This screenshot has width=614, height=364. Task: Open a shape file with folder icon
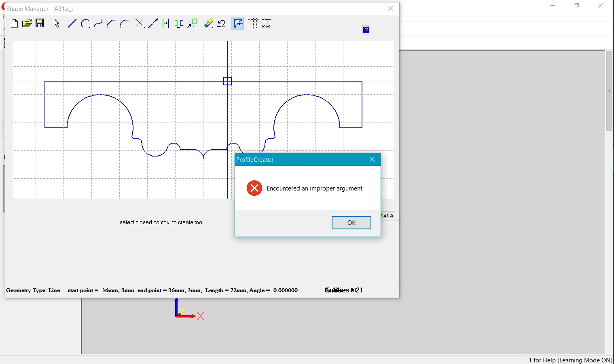[x=27, y=24]
